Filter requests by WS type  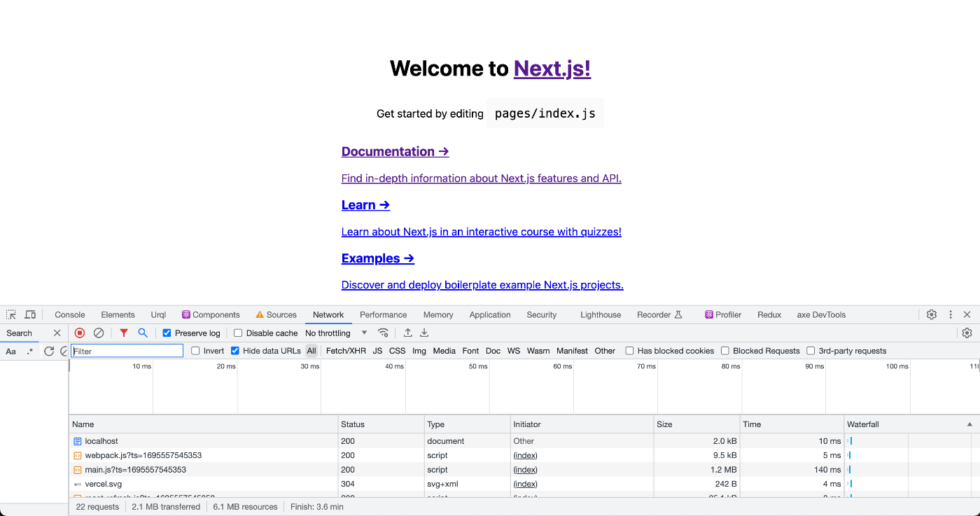514,351
